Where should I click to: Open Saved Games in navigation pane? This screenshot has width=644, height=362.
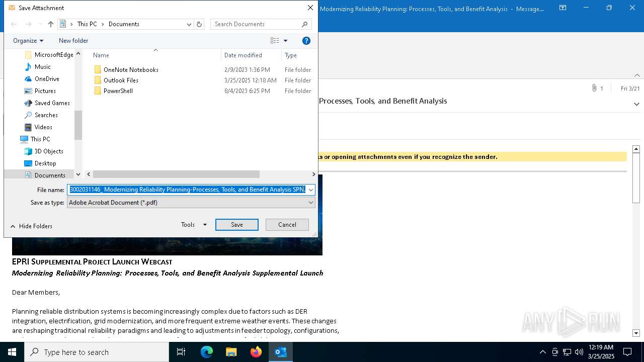tap(52, 103)
